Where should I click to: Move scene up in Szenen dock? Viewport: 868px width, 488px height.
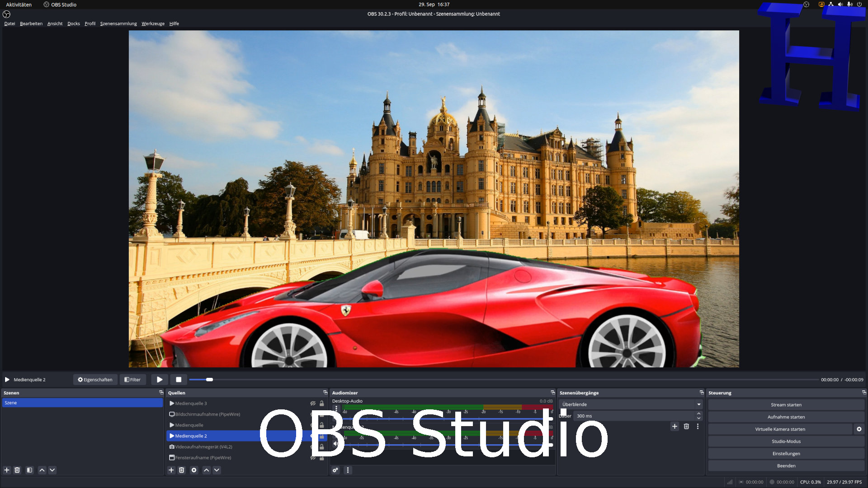point(42,470)
